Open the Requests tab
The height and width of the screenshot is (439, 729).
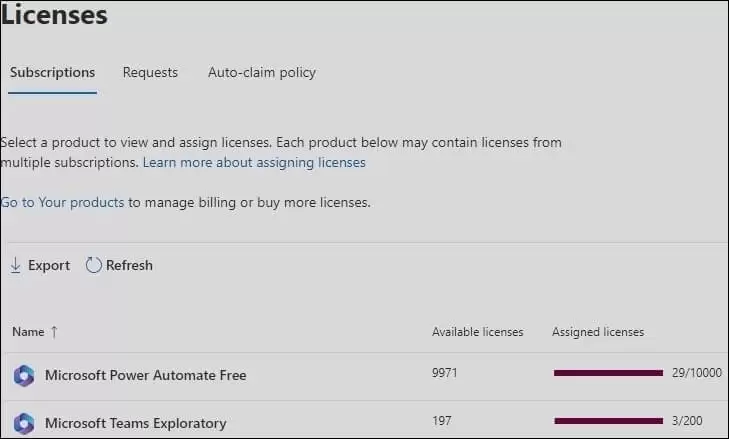(150, 72)
